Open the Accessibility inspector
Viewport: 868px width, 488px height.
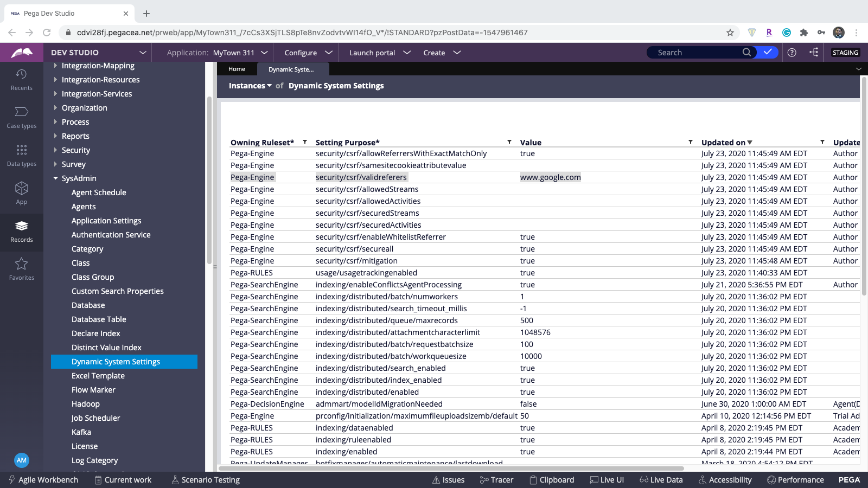[725, 479]
